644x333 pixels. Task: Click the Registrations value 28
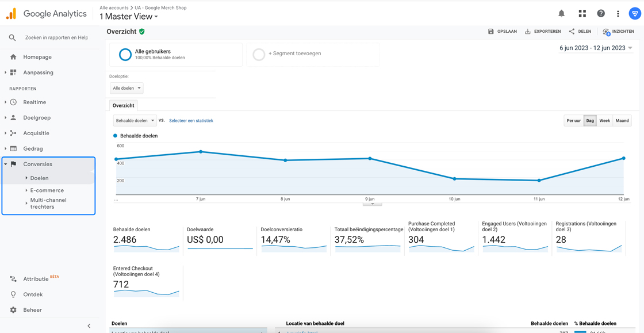pos(561,240)
